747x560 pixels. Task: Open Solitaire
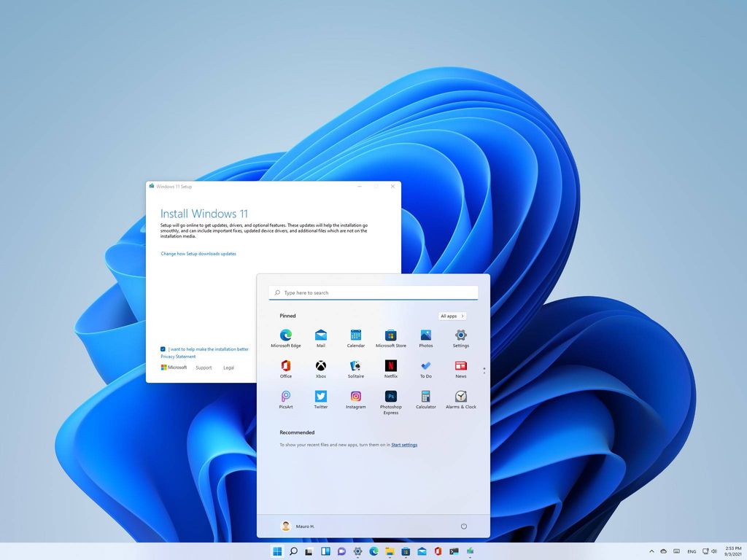coord(355,365)
